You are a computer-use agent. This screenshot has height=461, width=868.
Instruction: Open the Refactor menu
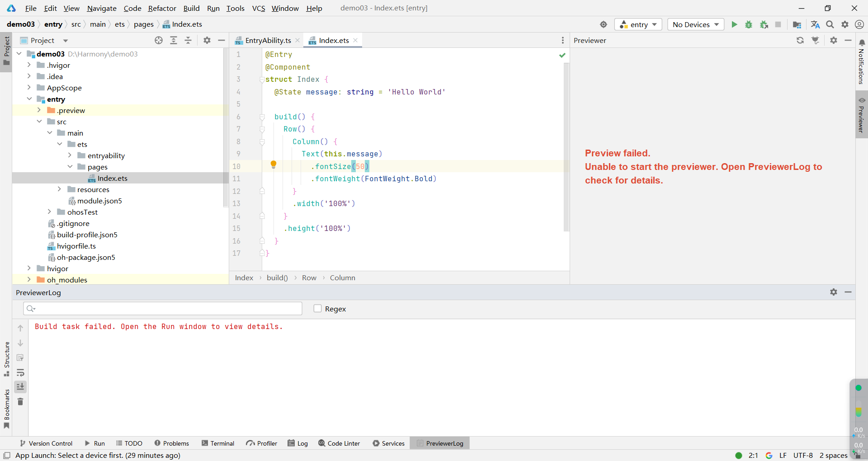tap(162, 8)
